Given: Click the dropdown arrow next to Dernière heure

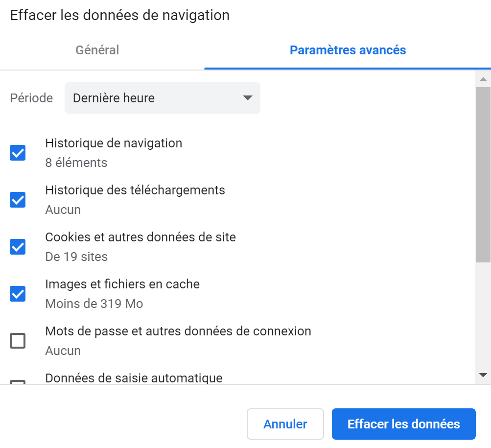Looking at the screenshot, I should (247, 98).
